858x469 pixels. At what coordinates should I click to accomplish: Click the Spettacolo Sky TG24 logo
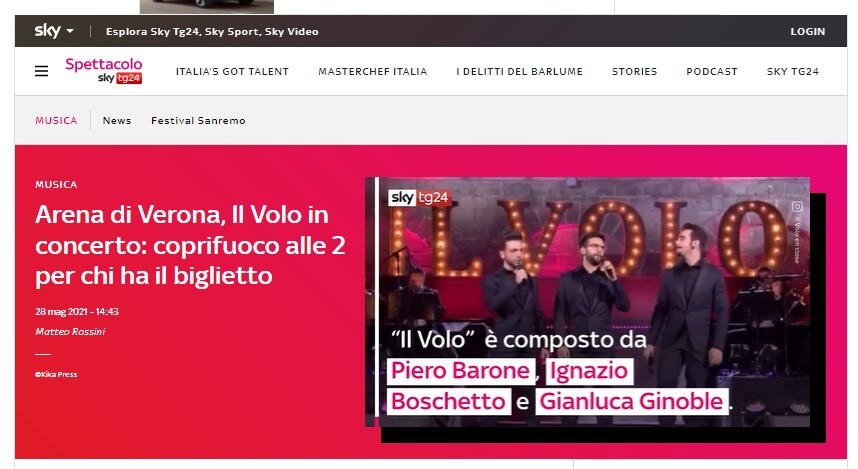[103, 71]
